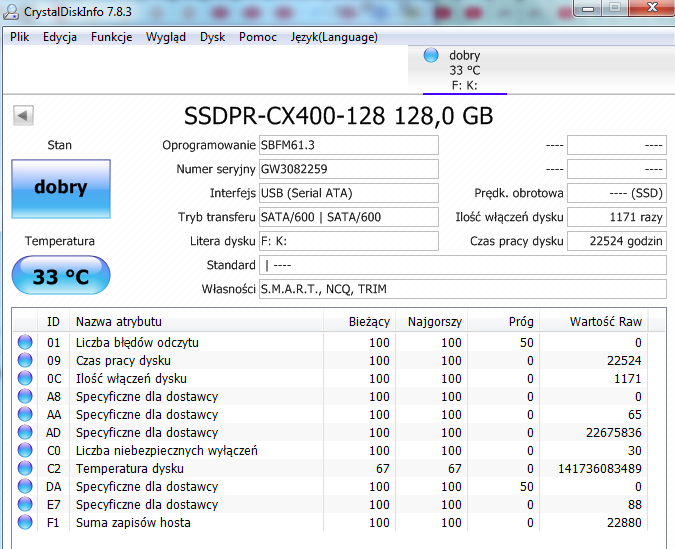675x549 pixels.
Task: Open the Język(Language) menu
Action: [x=334, y=37]
